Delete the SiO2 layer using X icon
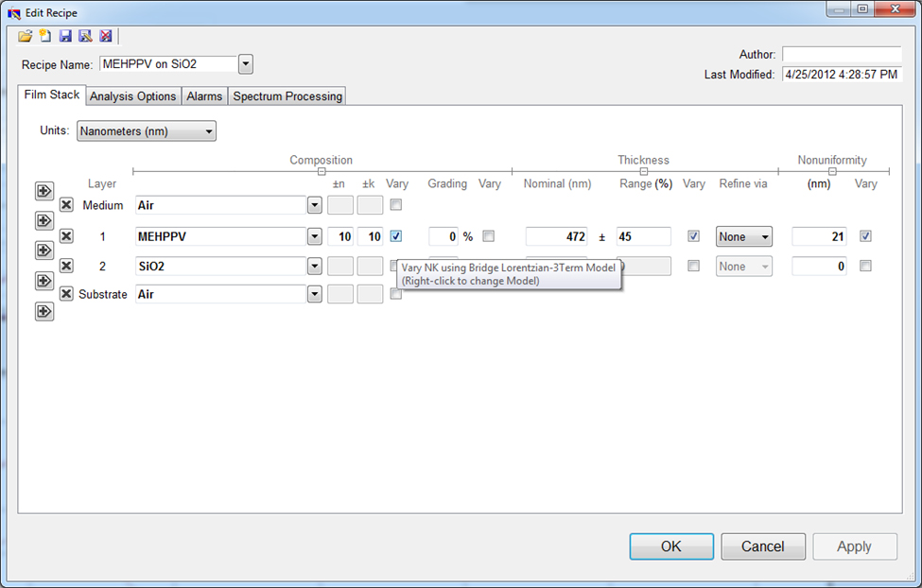 pyautogui.click(x=66, y=266)
